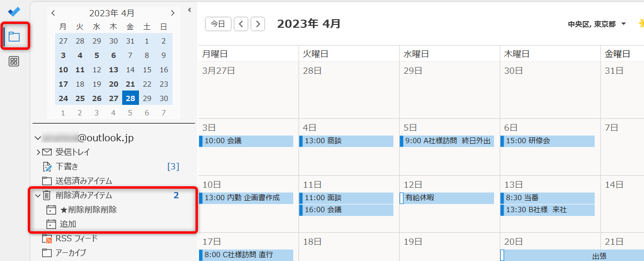644x261 pixels.
Task: Go to previous month in main calendar
Action: (x=241, y=24)
